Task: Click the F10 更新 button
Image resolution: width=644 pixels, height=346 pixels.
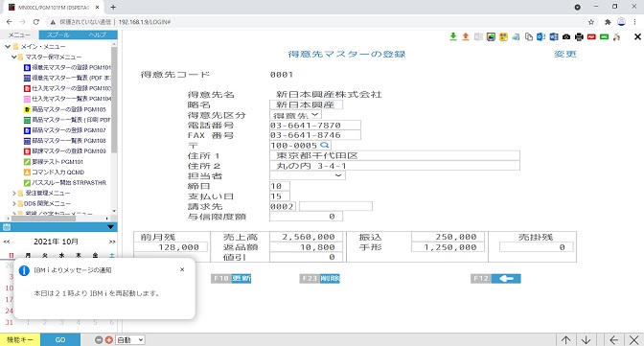Action: click(x=231, y=278)
